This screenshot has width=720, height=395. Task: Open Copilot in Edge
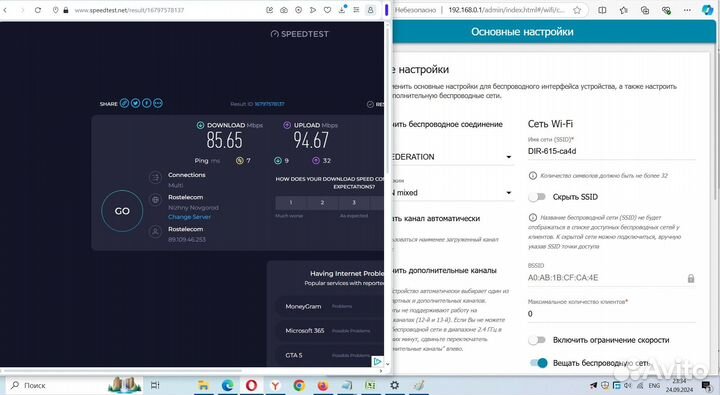[707, 10]
